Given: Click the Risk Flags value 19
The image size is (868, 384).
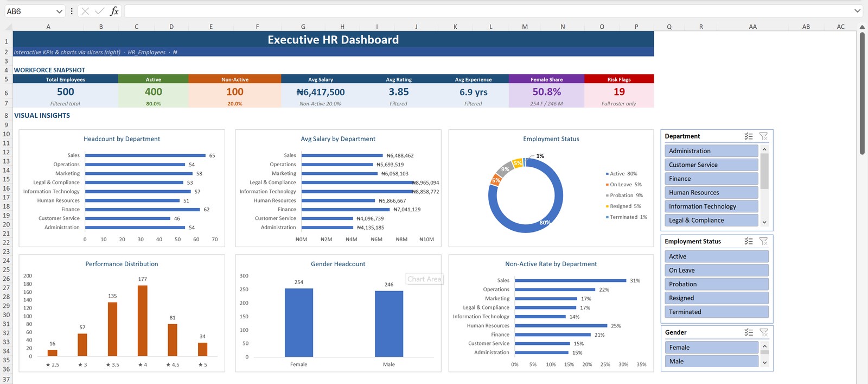Looking at the screenshot, I should 619,92.
